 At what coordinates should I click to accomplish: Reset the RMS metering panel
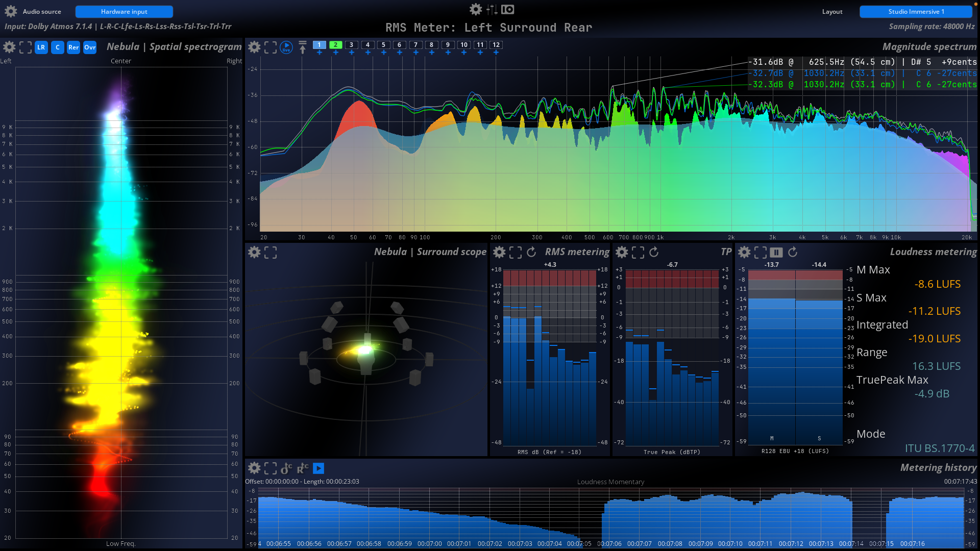click(531, 252)
